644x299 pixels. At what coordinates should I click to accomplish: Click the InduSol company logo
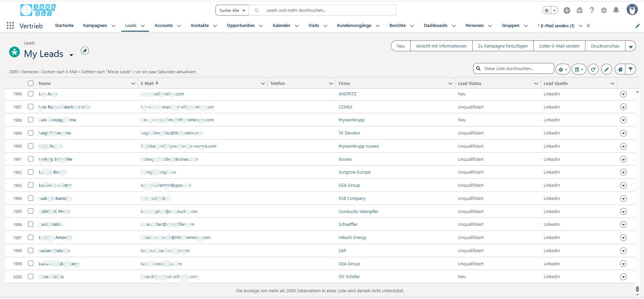(38, 10)
